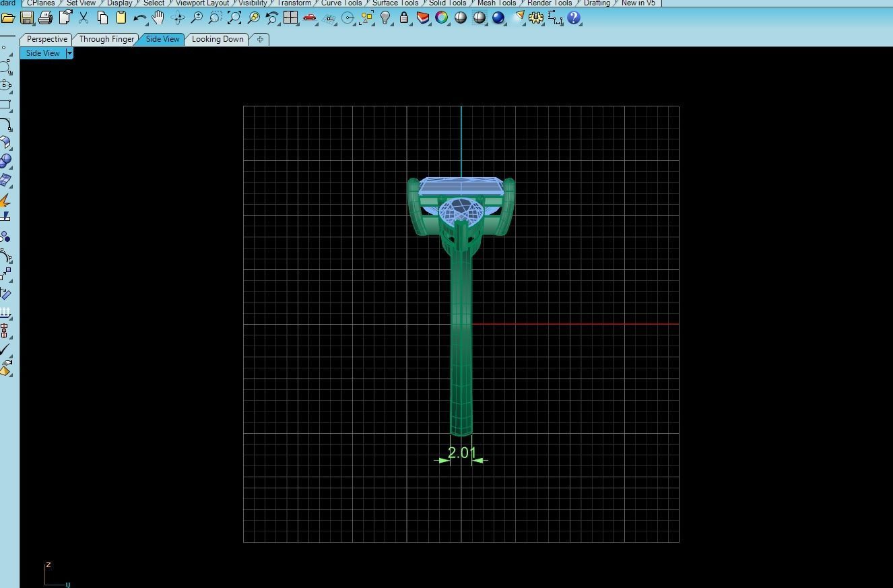Paste from clipboard icon
Screen dimensions: 893x588
coord(121,18)
